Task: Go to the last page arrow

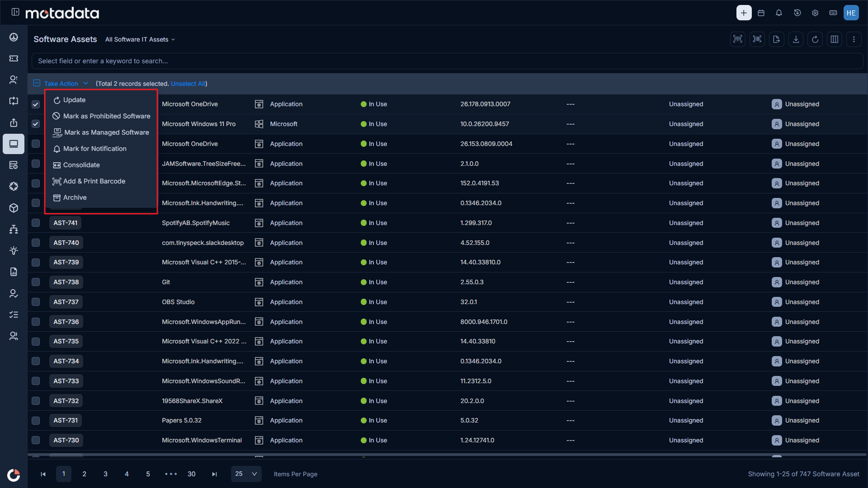Action: click(214, 474)
